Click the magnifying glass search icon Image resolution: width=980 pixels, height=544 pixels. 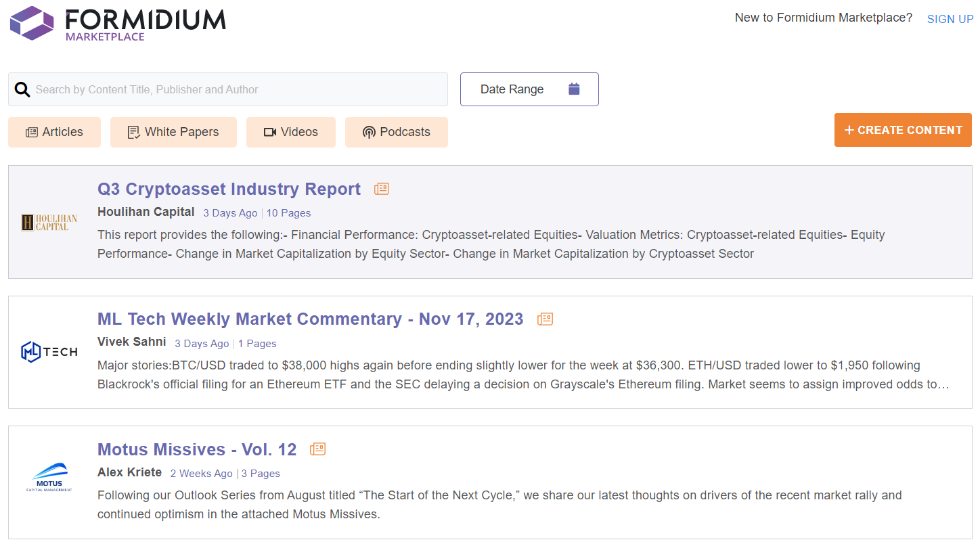click(22, 89)
